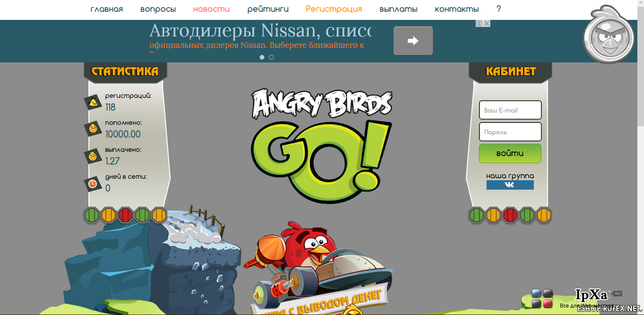
Task: Open the рейтинги menu item
Action: tap(268, 9)
